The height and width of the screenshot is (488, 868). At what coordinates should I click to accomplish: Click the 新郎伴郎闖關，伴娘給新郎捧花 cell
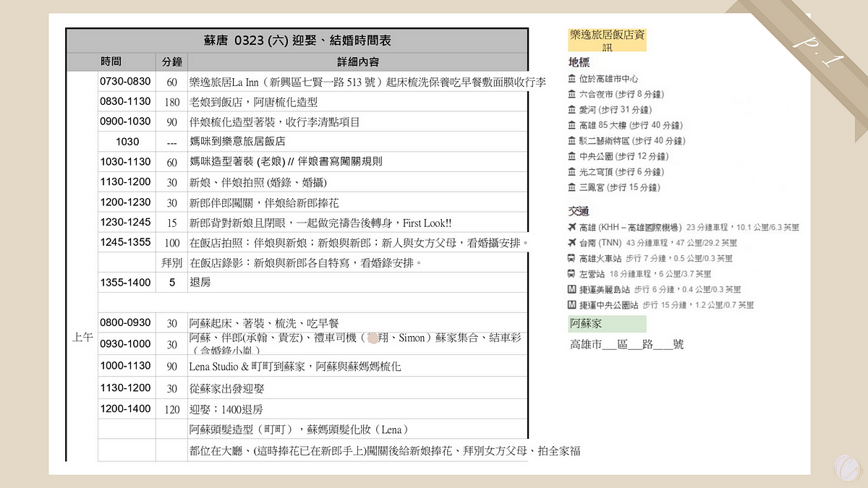coord(357,202)
